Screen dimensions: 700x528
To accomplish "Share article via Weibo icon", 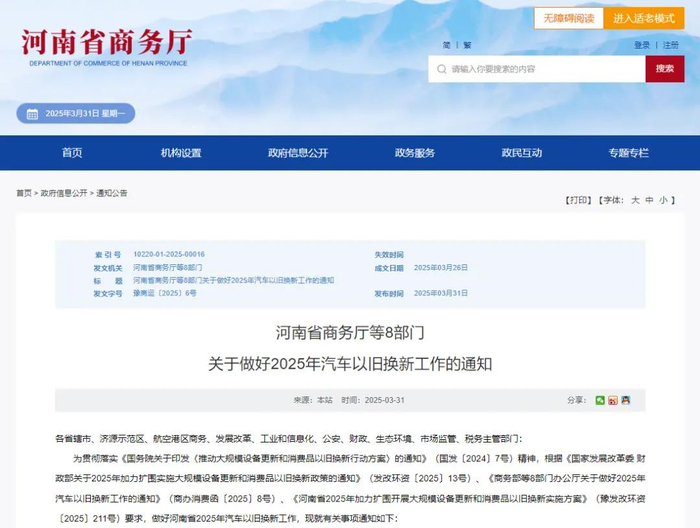I will tap(613, 400).
